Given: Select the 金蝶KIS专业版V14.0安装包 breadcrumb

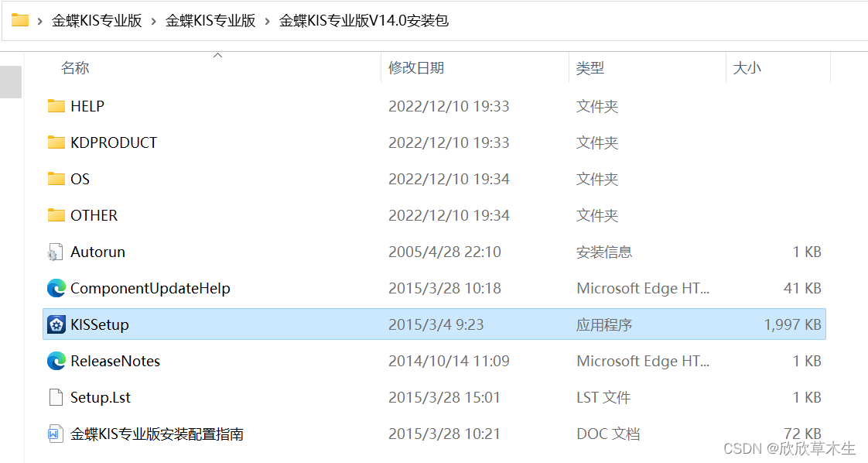Looking at the screenshot, I should (x=364, y=21).
